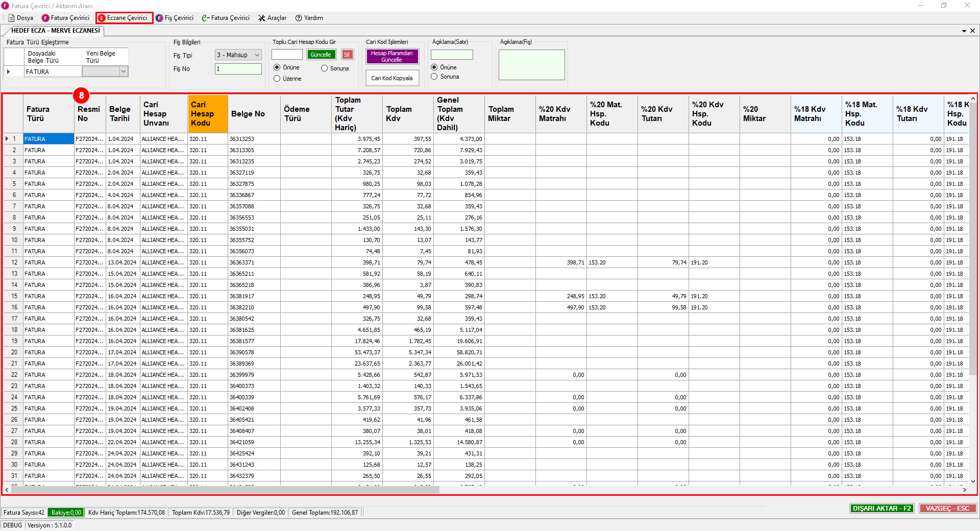980x531 pixels.
Task: Click Hesap Planından Güncelle button
Action: (392, 56)
